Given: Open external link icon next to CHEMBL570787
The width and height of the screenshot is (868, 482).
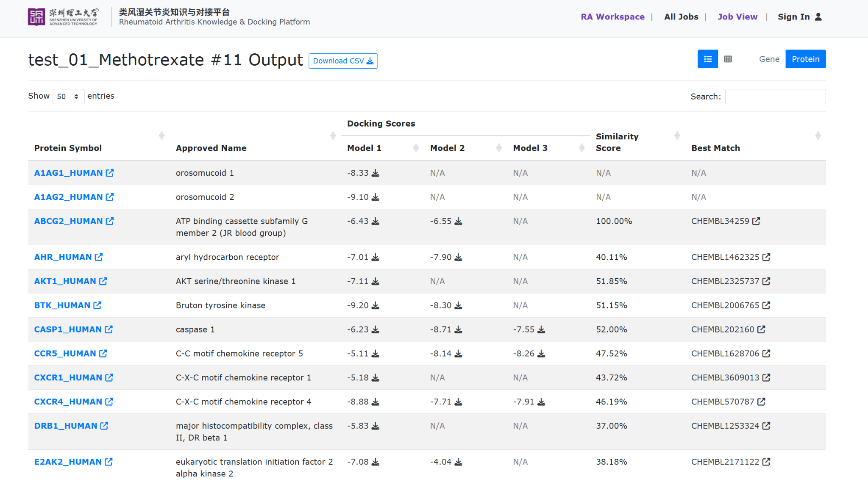Looking at the screenshot, I should pyautogui.click(x=761, y=402).
